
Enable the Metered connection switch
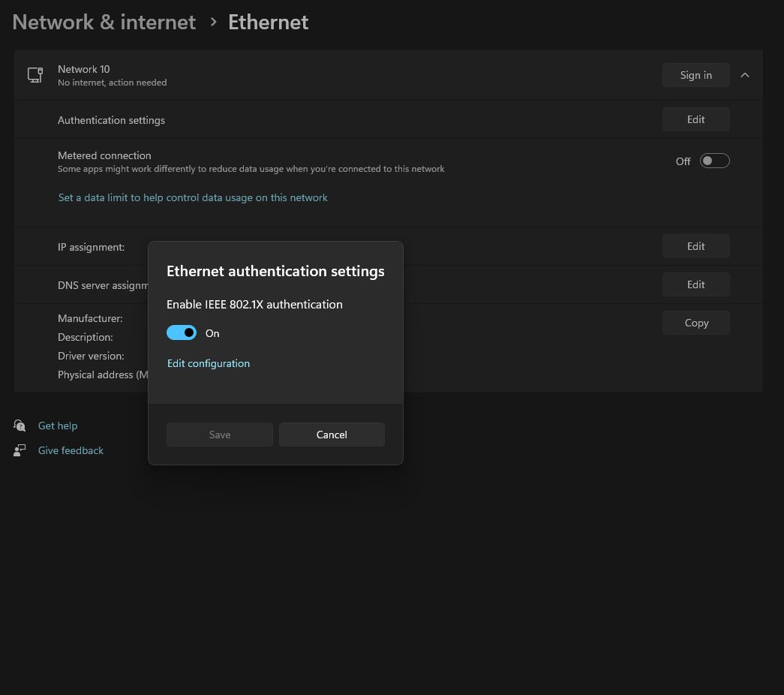pyautogui.click(x=714, y=161)
